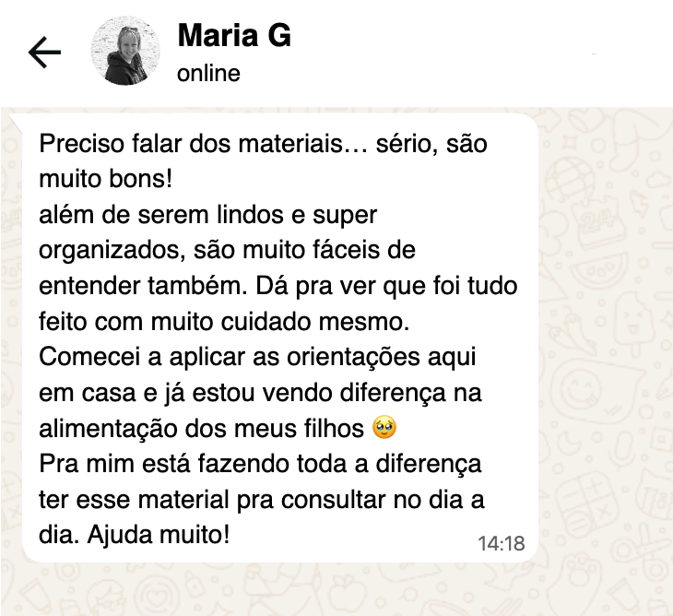Click the text "dia. Ajuda muito!"
This screenshot has height=616, width=673.
pos(134,534)
